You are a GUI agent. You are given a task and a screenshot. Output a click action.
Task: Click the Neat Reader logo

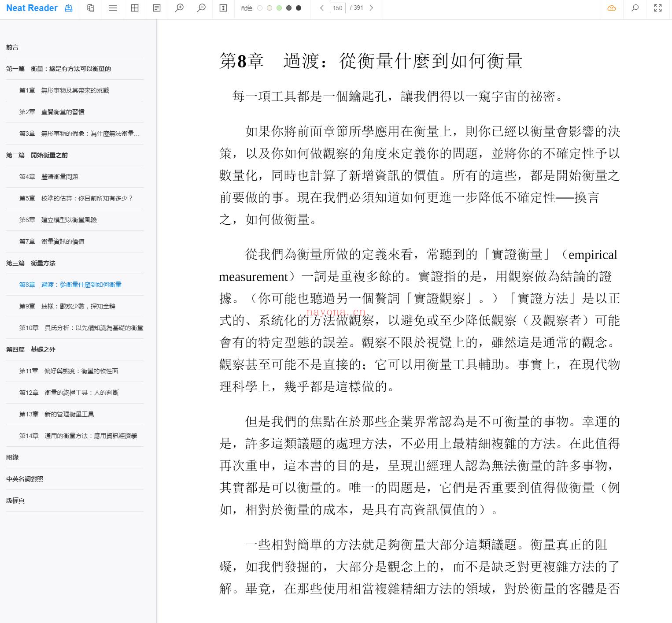pyautogui.click(x=32, y=8)
